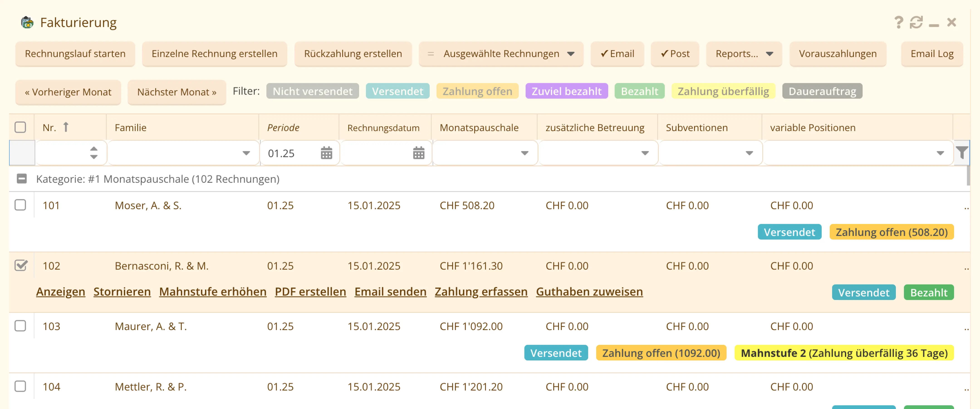Click Mettler, R. & P. family name
980x409 pixels.
coord(151,387)
